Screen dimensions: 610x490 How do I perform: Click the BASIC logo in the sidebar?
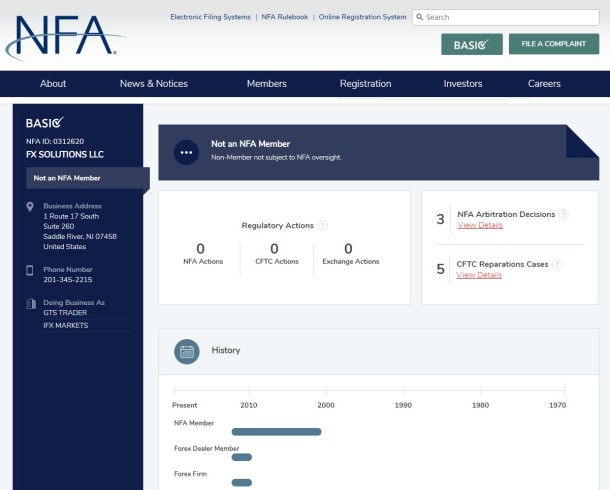point(44,122)
